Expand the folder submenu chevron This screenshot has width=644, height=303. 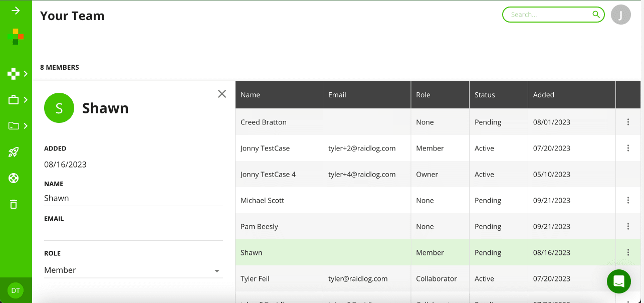click(26, 126)
